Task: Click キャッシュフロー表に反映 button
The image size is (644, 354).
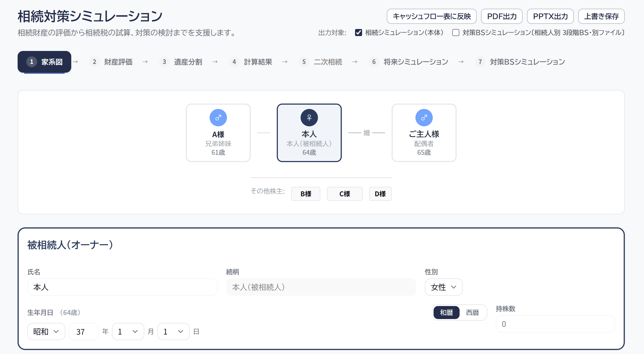Action: pos(431,16)
